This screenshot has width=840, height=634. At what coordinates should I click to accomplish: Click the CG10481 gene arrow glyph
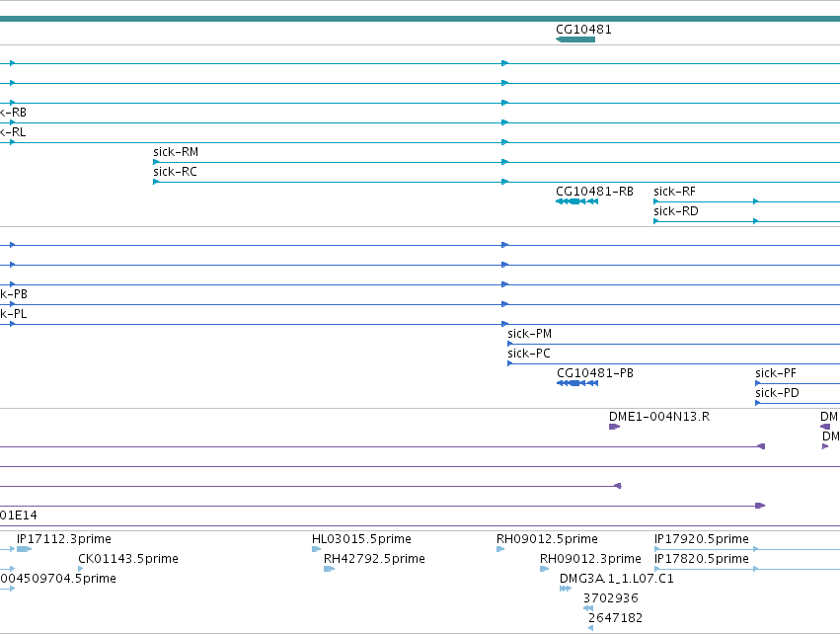(575, 40)
